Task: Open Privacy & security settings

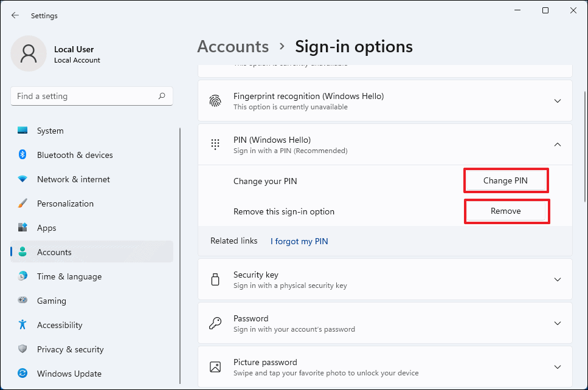Action: tap(70, 349)
